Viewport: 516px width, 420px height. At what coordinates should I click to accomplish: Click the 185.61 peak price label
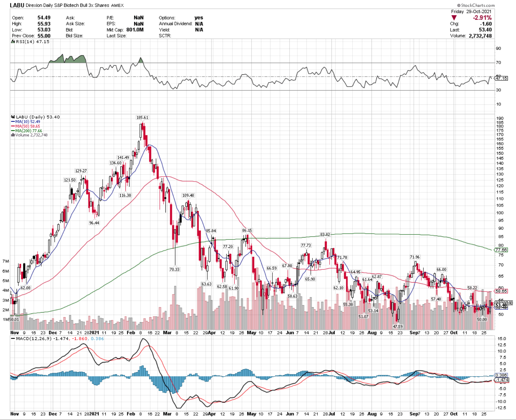[142, 117]
